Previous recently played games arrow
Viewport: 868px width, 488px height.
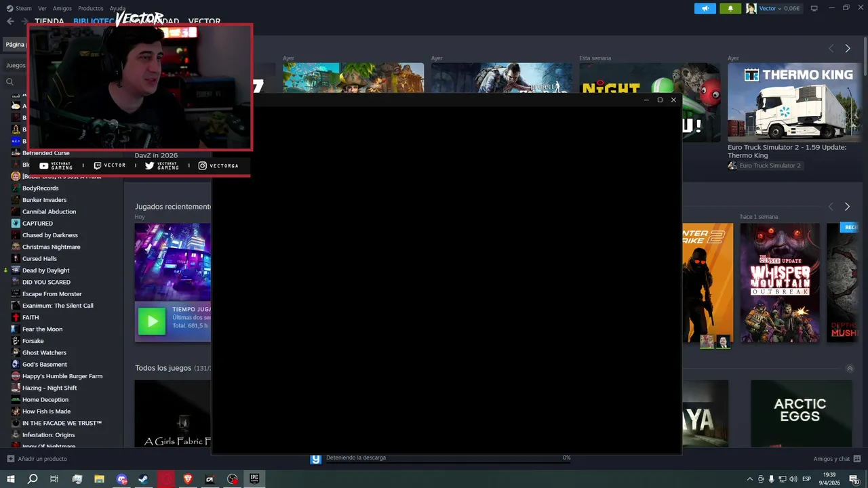[x=831, y=206]
